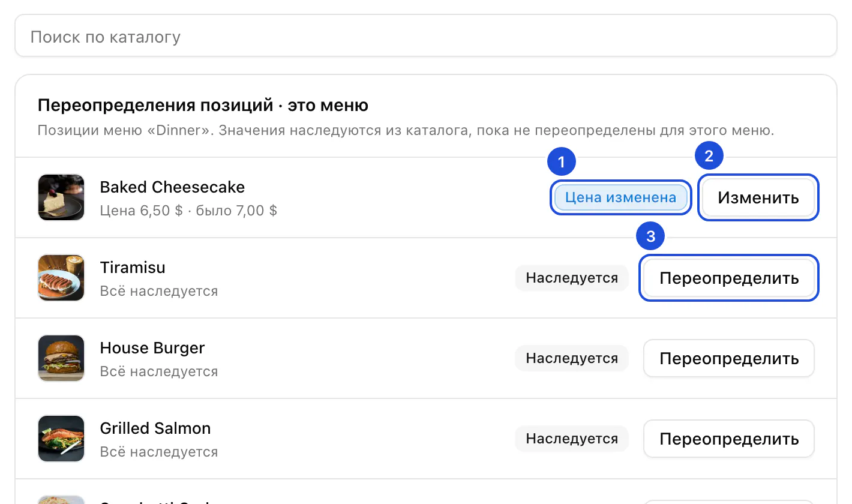Select the House Burger thumbnail

coord(61,358)
